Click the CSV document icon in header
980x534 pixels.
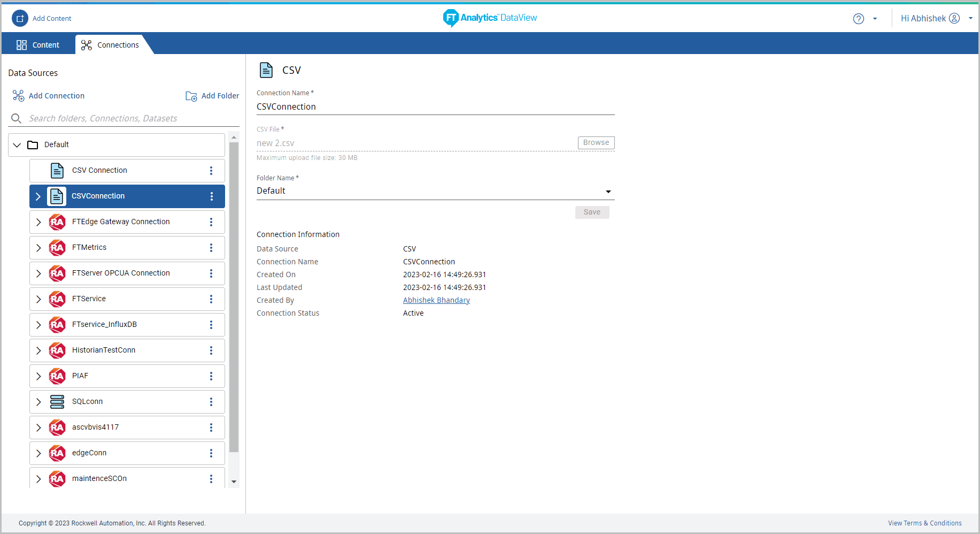(x=266, y=70)
